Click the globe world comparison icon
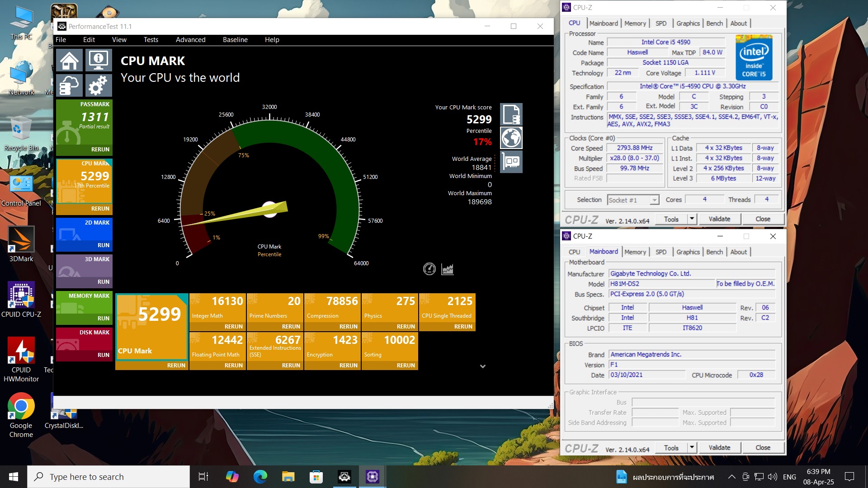The image size is (868, 488). point(511,138)
